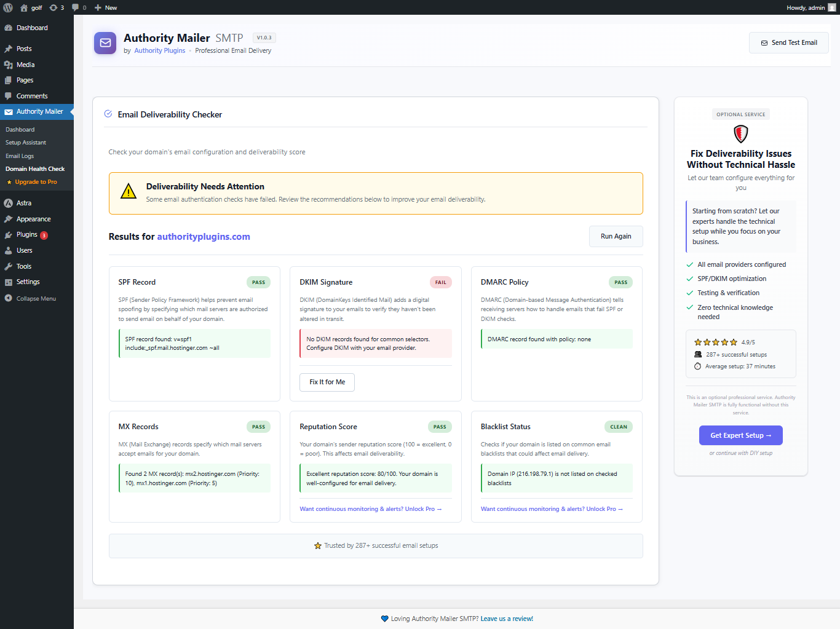Click the Astra logo icon in the sidebar
This screenshot has width=840, height=629.
tap(9, 202)
